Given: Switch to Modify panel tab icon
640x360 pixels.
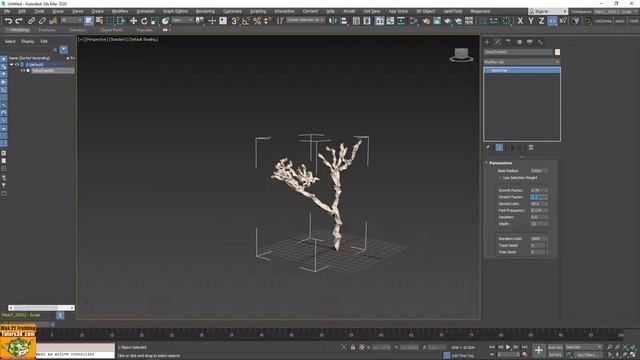Looking at the screenshot, I should (498, 42).
